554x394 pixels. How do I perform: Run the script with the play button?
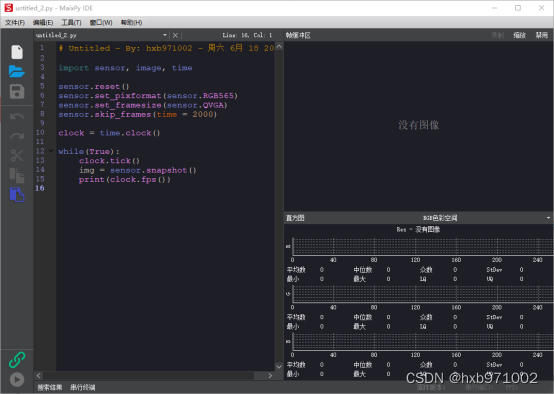[17, 380]
